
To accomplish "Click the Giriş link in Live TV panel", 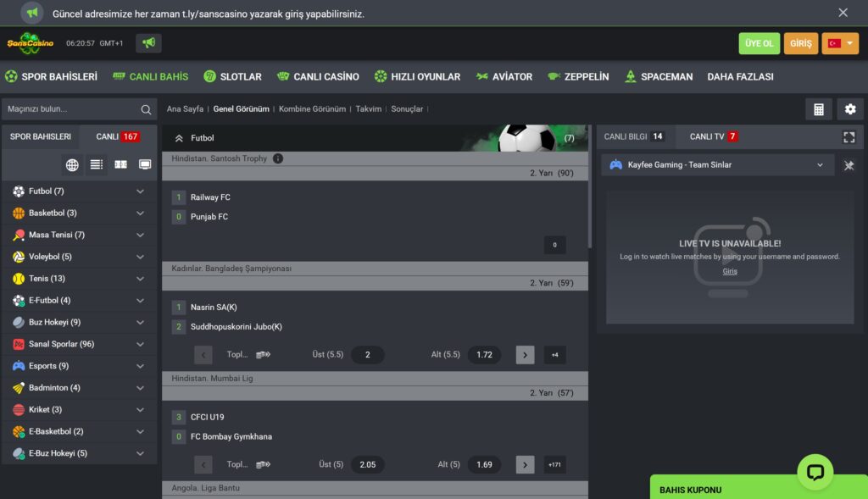I will pos(730,271).
